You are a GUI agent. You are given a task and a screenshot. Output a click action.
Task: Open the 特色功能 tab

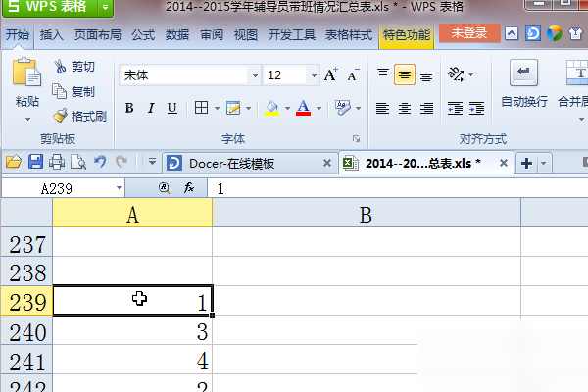pos(407,35)
